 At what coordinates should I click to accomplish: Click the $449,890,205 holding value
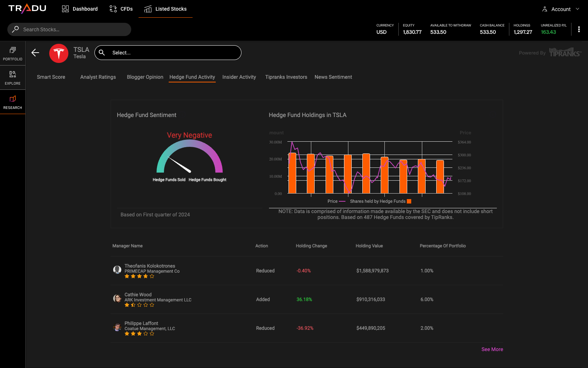(x=371, y=328)
